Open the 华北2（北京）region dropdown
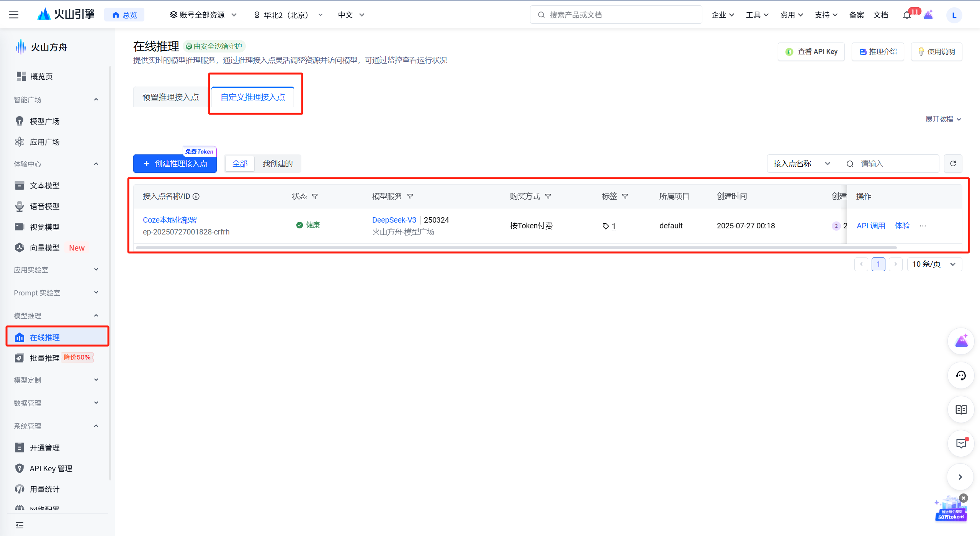 pyautogui.click(x=289, y=15)
